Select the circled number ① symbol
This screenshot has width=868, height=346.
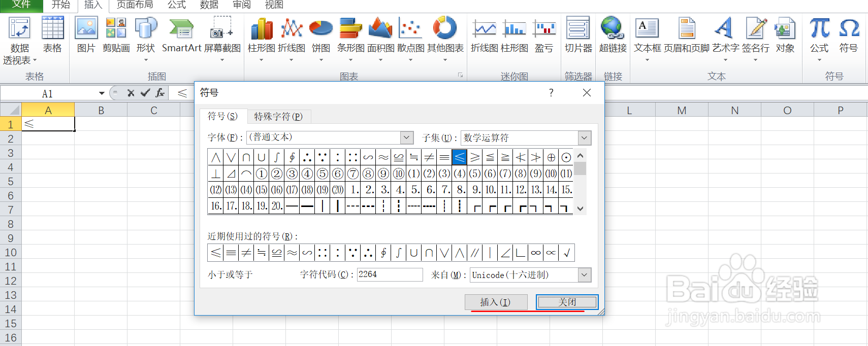coord(262,174)
